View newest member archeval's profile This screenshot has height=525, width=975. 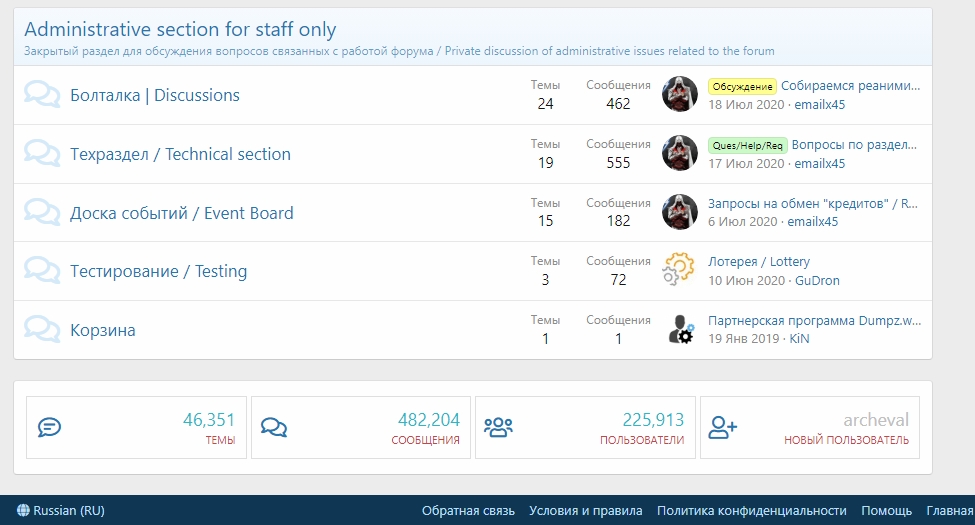[876, 420]
